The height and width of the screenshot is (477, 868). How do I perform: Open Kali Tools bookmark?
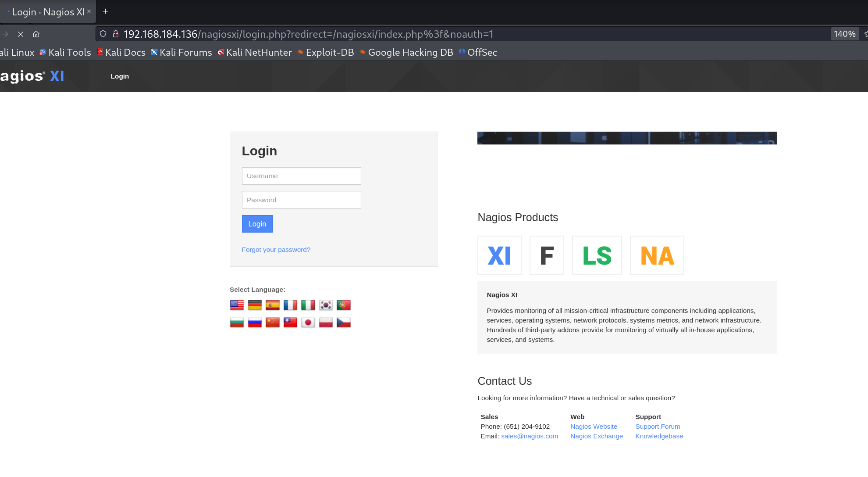click(x=65, y=53)
